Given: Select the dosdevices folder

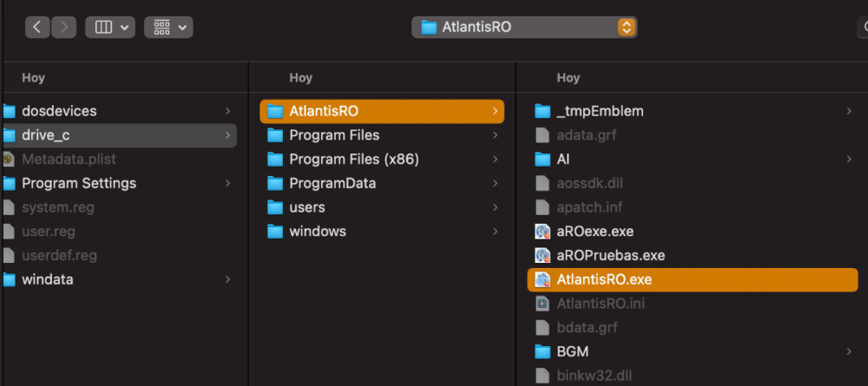Looking at the screenshot, I should coord(59,111).
